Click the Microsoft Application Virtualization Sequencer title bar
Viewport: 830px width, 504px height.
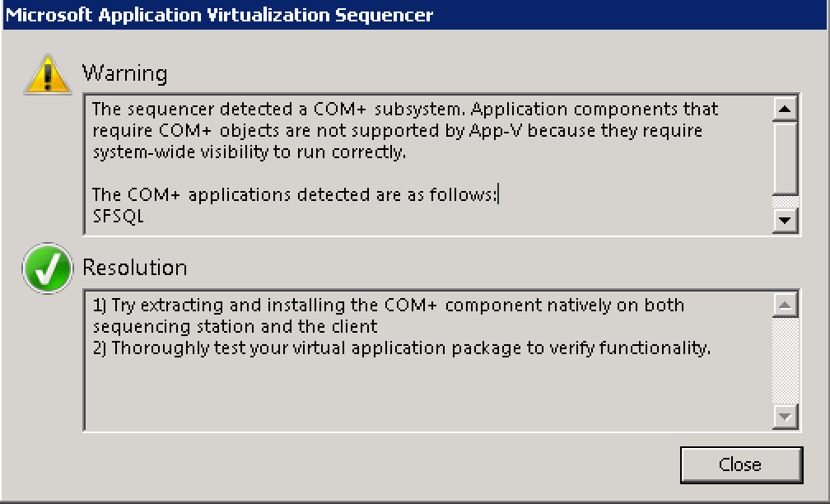[x=329, y=15]
